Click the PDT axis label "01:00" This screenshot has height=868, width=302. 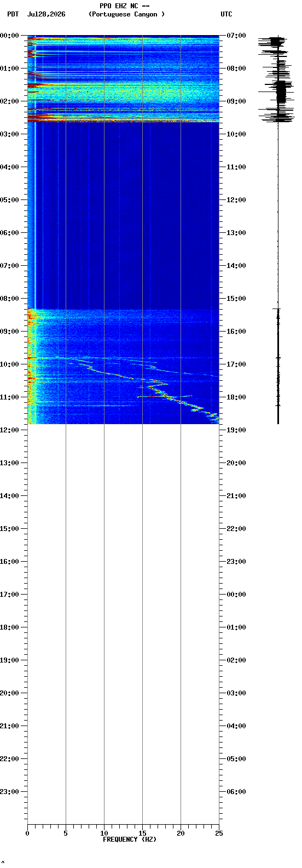point(10,68)
